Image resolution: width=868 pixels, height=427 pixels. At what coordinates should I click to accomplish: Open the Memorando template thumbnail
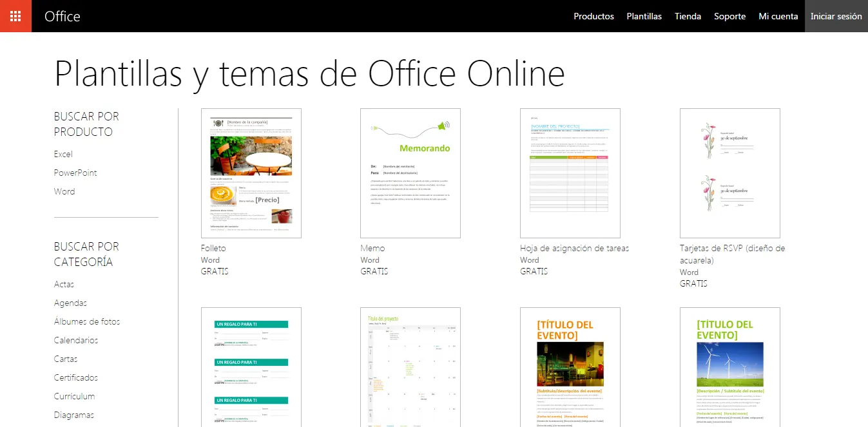(x=410, y=173)
